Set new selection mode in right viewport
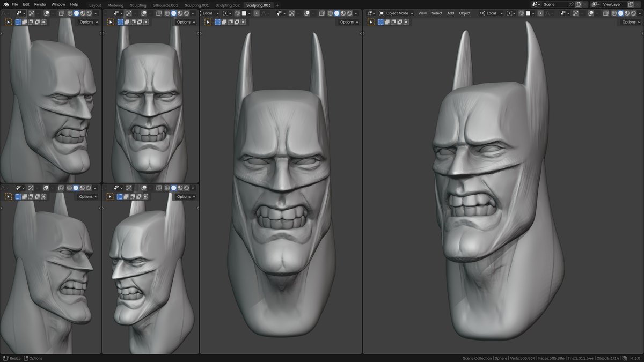This screenshot has width=644, height=362. [x=380, y=22]
